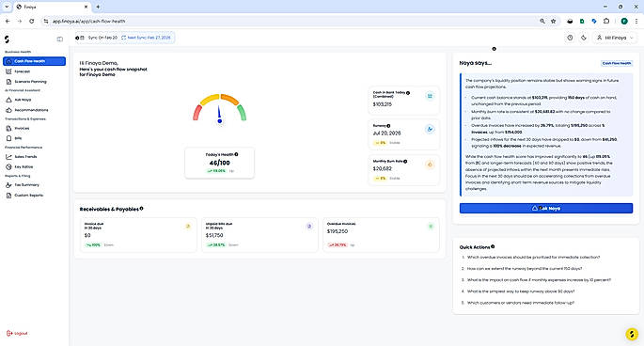Click the Logout link
Viewport: 644px width, 346px height.
(x=17, y=333)
